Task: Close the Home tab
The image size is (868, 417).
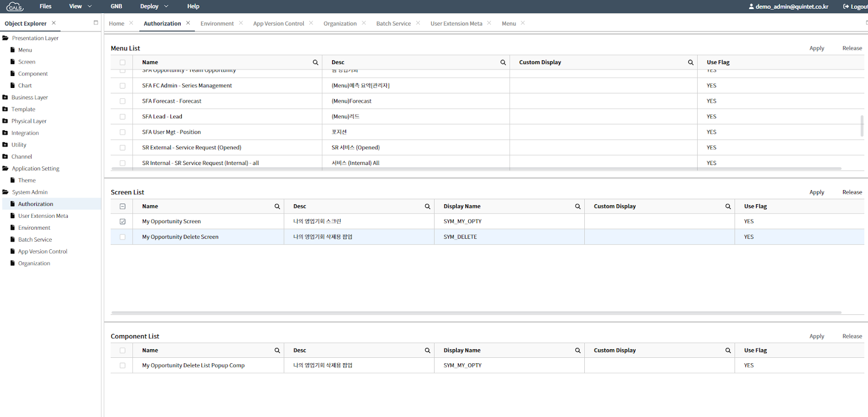Action: (131, 23)
